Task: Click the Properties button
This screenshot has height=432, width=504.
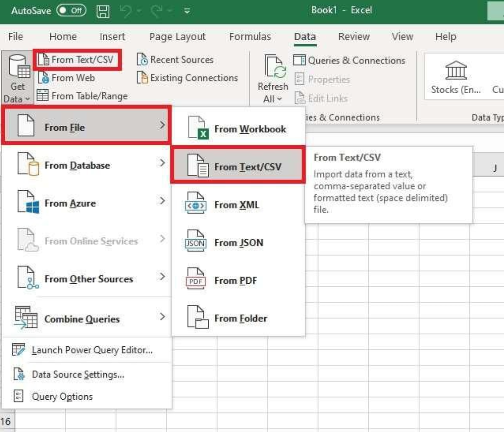Action: [x=322, y=79]
